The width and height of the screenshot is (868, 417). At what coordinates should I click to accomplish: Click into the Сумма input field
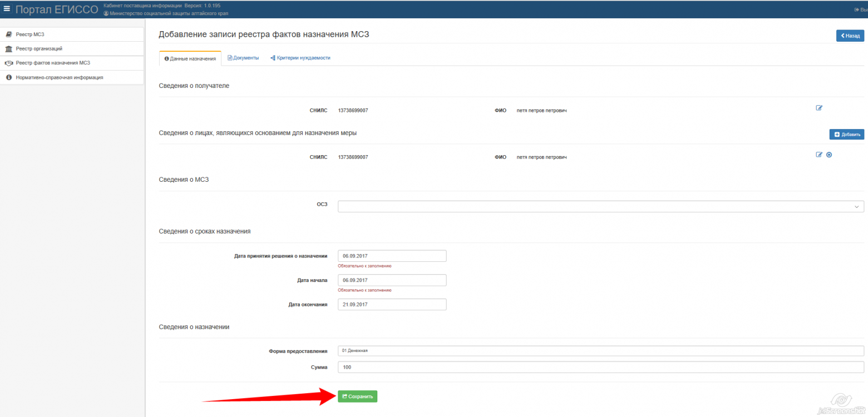pos(600,368)
